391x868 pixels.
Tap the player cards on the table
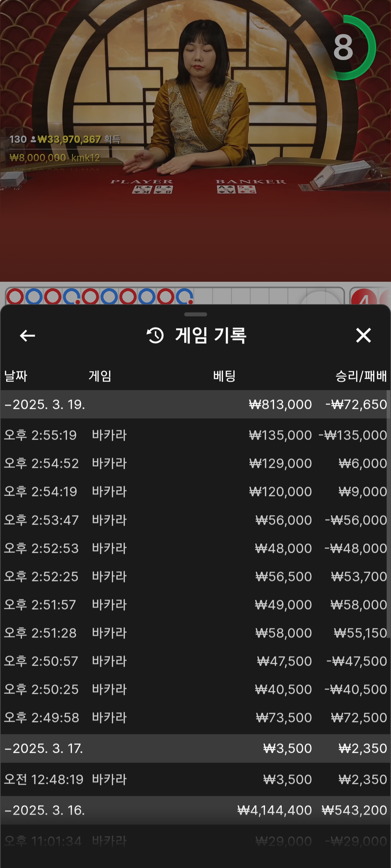pyautogui.click(x=152, y=189)
